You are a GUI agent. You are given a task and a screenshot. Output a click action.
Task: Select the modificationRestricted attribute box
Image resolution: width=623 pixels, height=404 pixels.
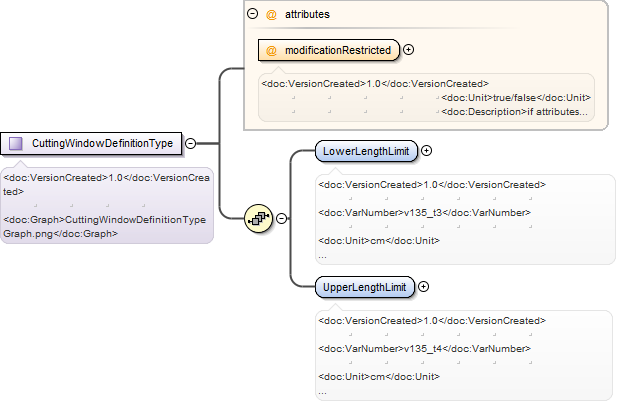click(329, 50)
